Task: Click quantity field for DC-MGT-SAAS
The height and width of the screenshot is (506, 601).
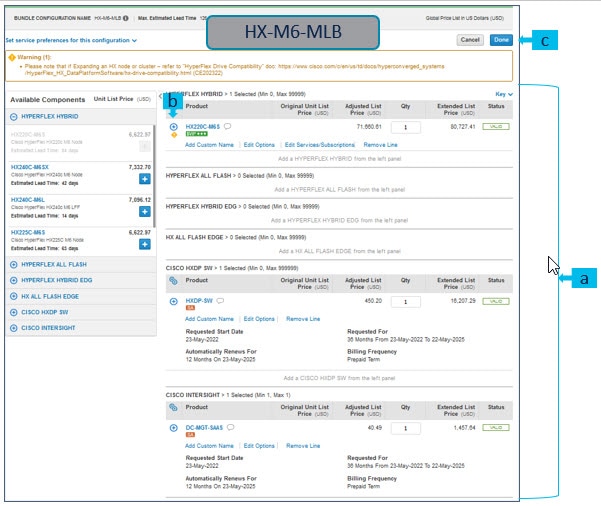Action: point(406,428)
